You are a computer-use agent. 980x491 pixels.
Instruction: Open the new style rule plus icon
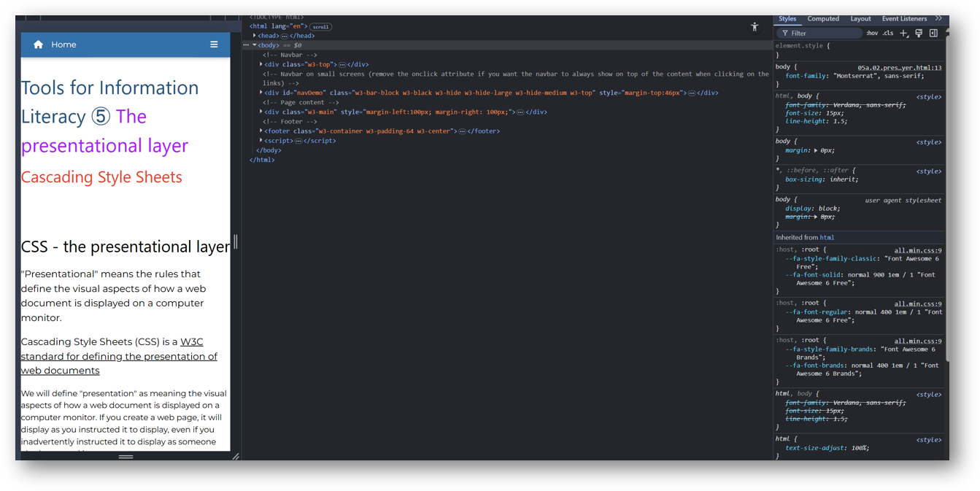click(x=903, y=33)
